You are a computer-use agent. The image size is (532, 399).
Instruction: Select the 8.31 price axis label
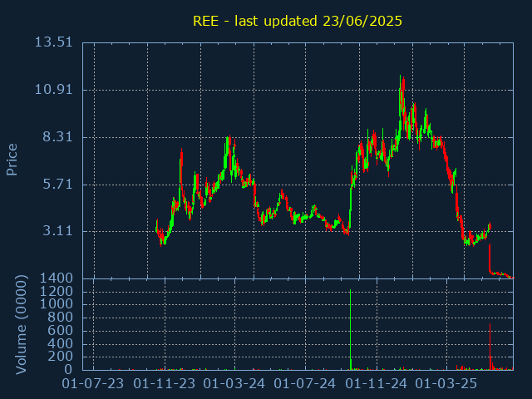pos(57,137)
